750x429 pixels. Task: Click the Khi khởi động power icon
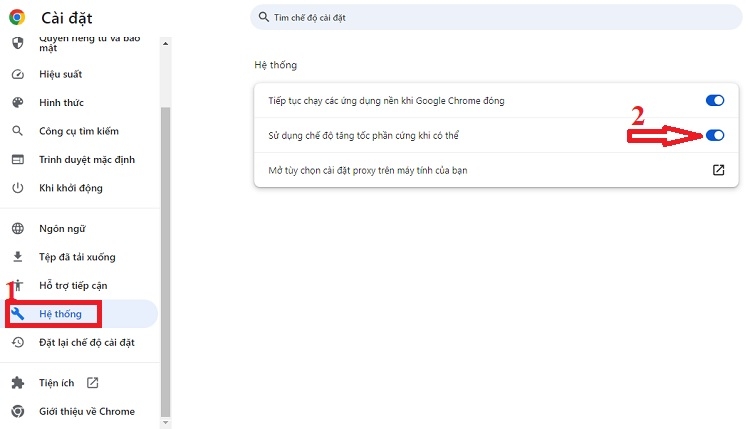point(17,188)
